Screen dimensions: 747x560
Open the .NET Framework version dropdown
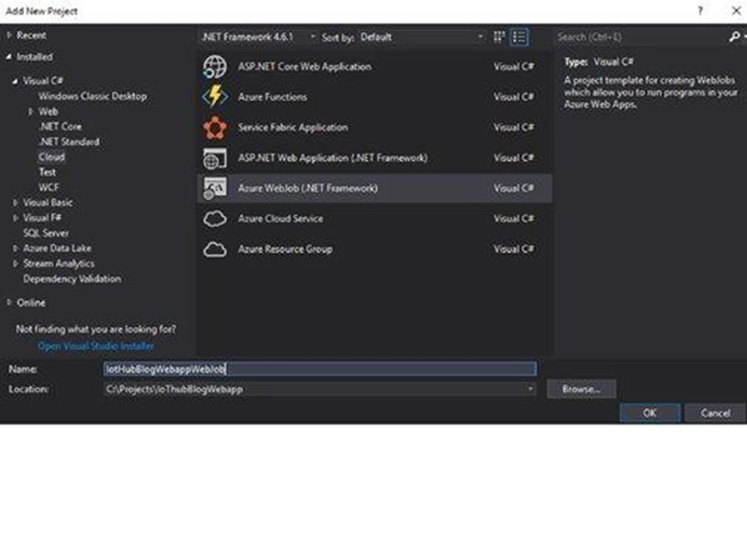tap(259, 37)
